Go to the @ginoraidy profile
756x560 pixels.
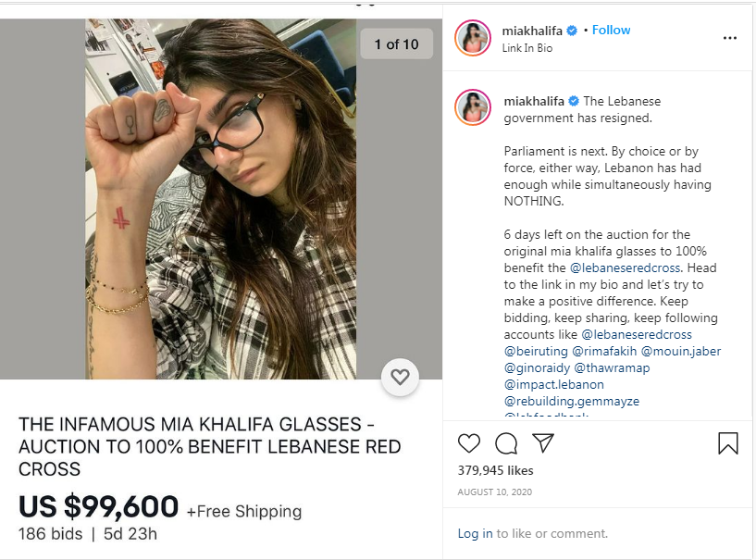[x=537, y=368]
